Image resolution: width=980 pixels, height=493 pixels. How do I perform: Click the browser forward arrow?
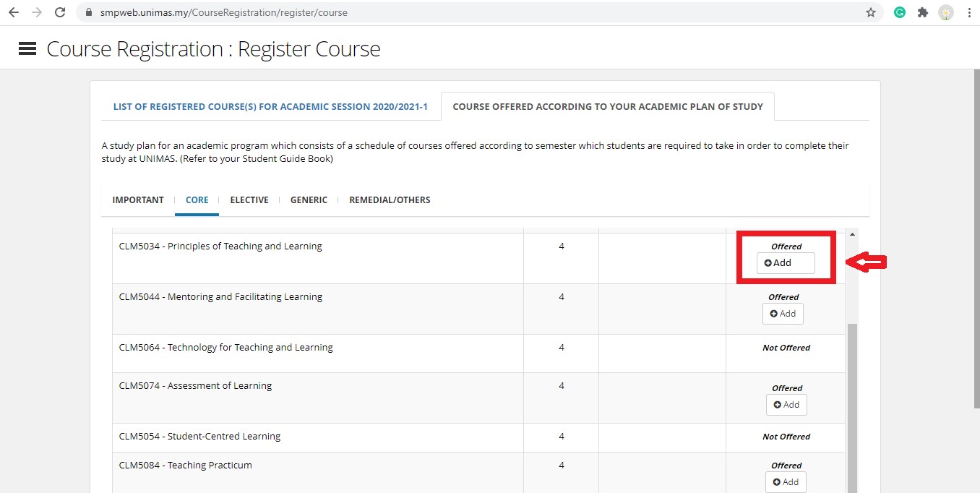[37, 12]
